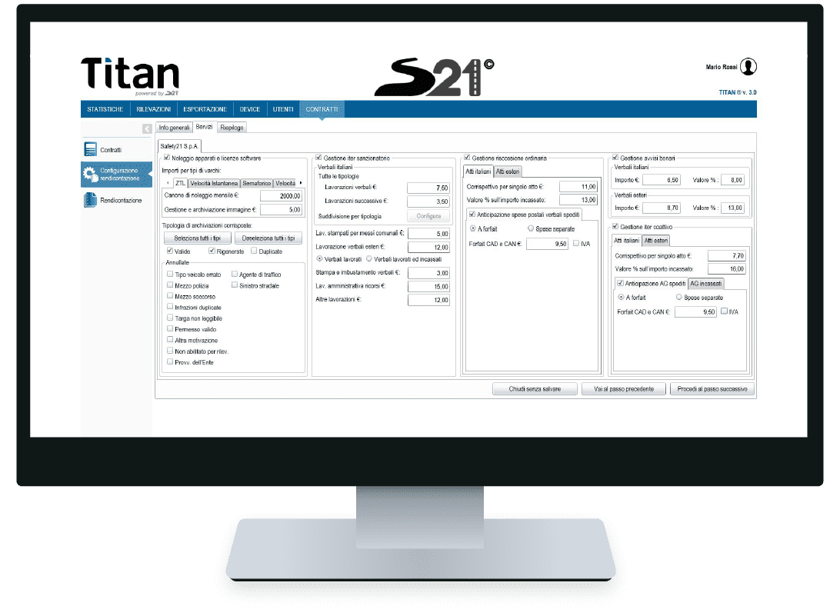840x616 pixels.
Task: Switch to the Servizi tab
Action: (x=204, y=127)
